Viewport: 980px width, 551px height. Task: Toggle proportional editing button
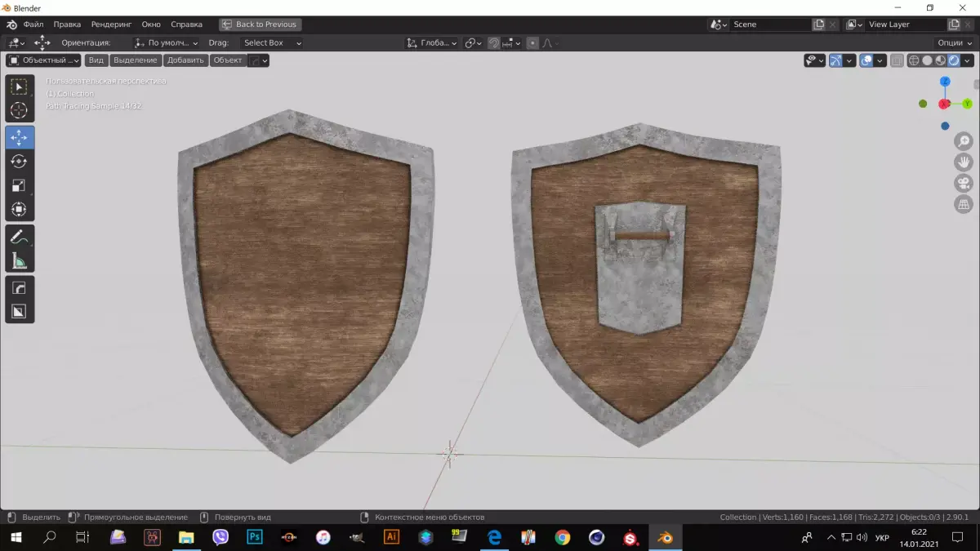tap(532, 42)
